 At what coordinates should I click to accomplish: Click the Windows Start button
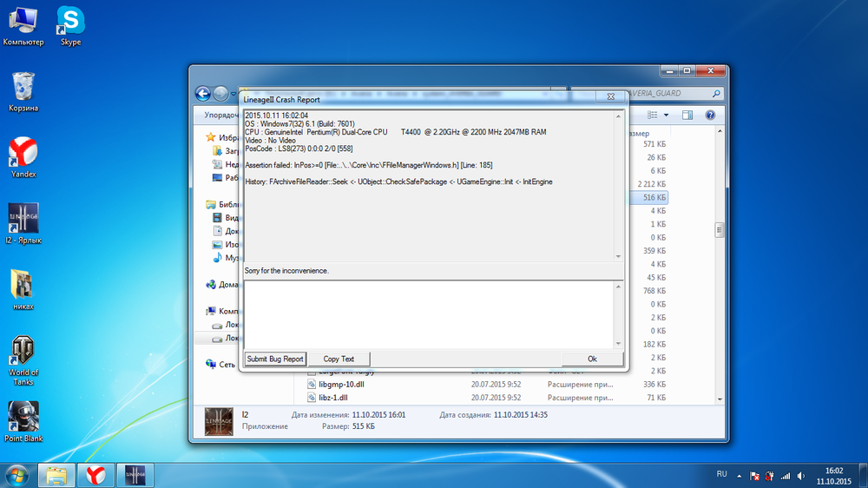17,474
